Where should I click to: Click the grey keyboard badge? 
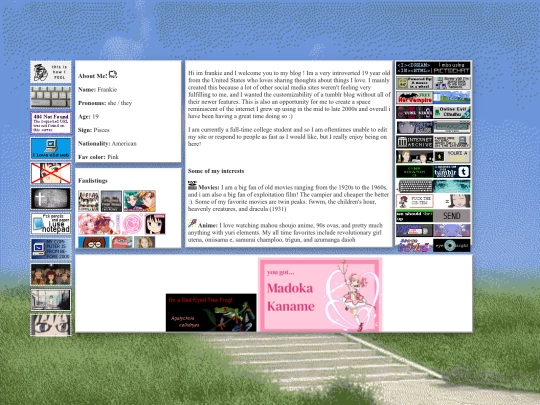(x=414, y=186)
